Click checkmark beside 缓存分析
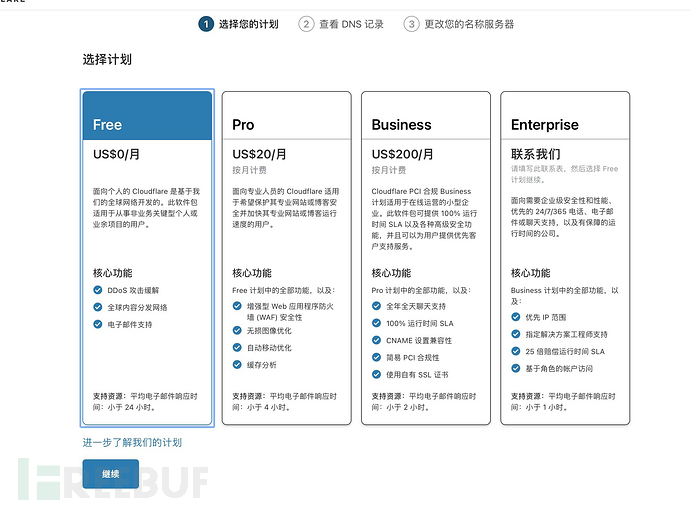This screenshot has width=690, height=507. click(237, 364)
